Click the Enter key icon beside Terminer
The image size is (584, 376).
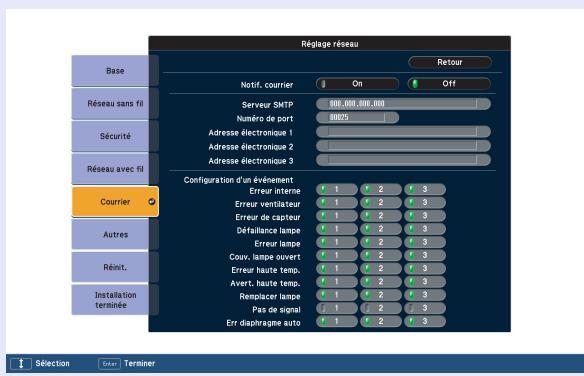pos(110,364)
